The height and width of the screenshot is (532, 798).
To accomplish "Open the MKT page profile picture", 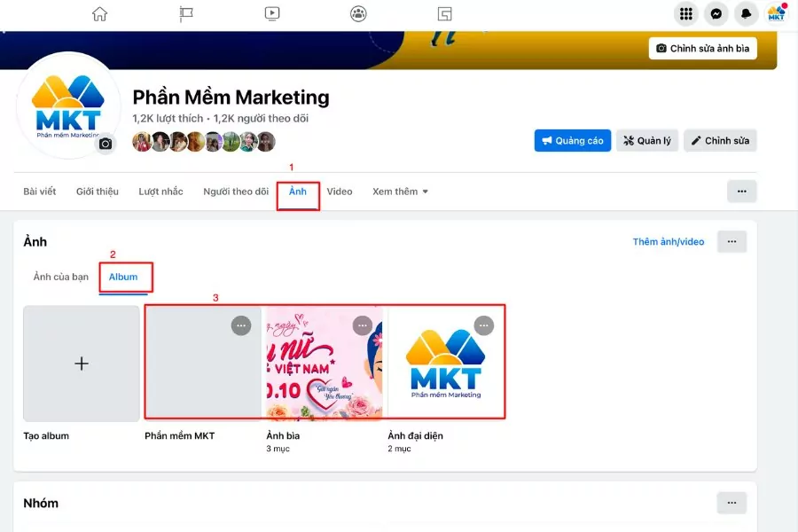I will coord(68,106).
